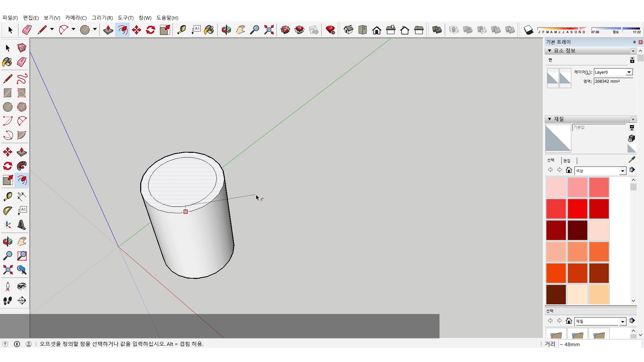Open the 카메라(C) menu
Viewport: 644px width, 362px height.
(x=76, y=18)
